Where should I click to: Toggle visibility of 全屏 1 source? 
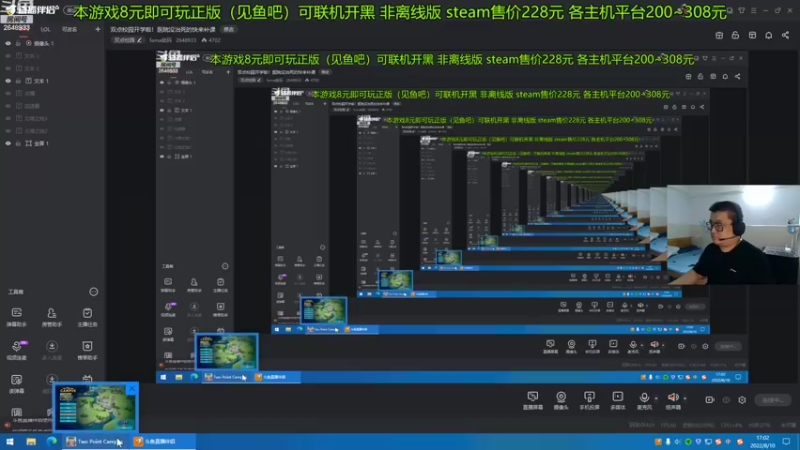(8, 143)
